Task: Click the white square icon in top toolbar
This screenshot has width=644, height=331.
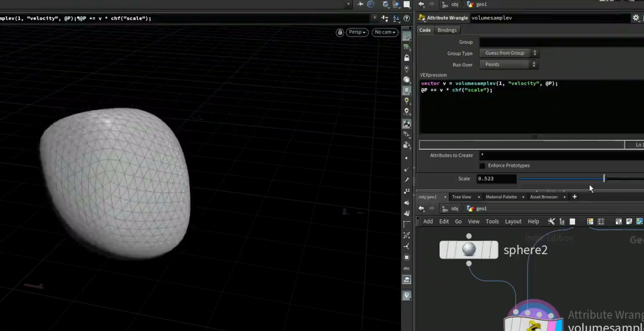Action: pos(407,4)
